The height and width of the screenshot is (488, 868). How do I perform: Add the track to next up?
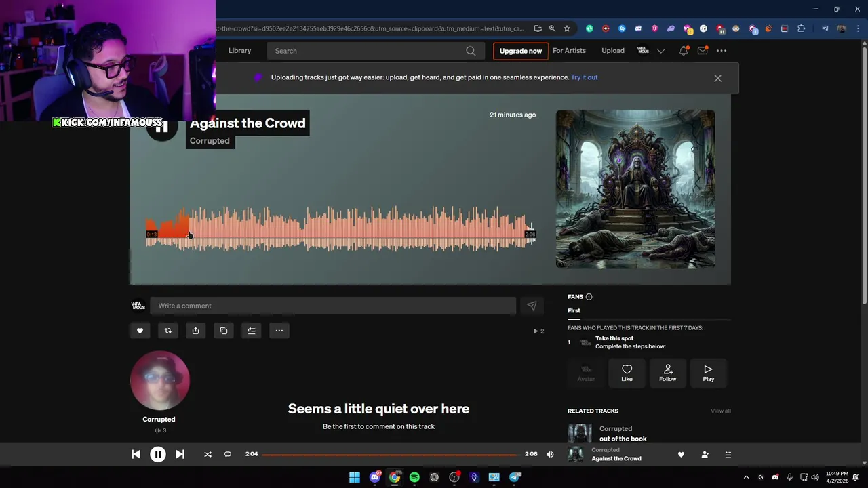(x=252, y=331)
